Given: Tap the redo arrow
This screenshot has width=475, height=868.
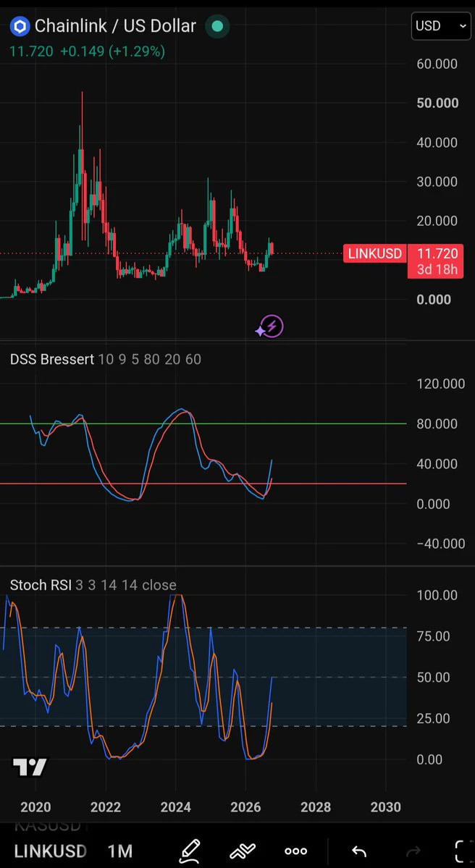Looking at the screenshot, I should 413,851.
